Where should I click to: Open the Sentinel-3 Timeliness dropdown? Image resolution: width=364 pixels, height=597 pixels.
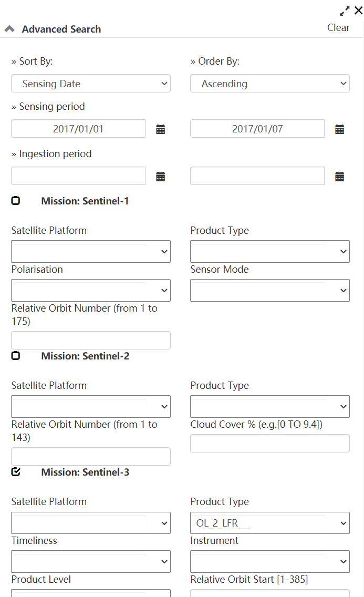point(90,561)
